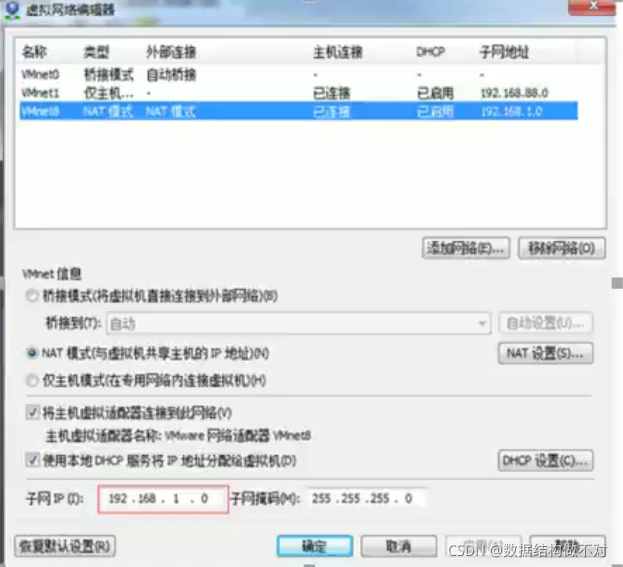
Task: Click 192.168.1.0 subnet cell in VMnet8 row
Action: tap(512, 112)
